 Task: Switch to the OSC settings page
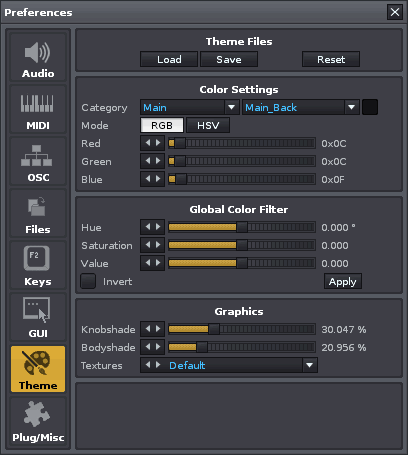38,162
